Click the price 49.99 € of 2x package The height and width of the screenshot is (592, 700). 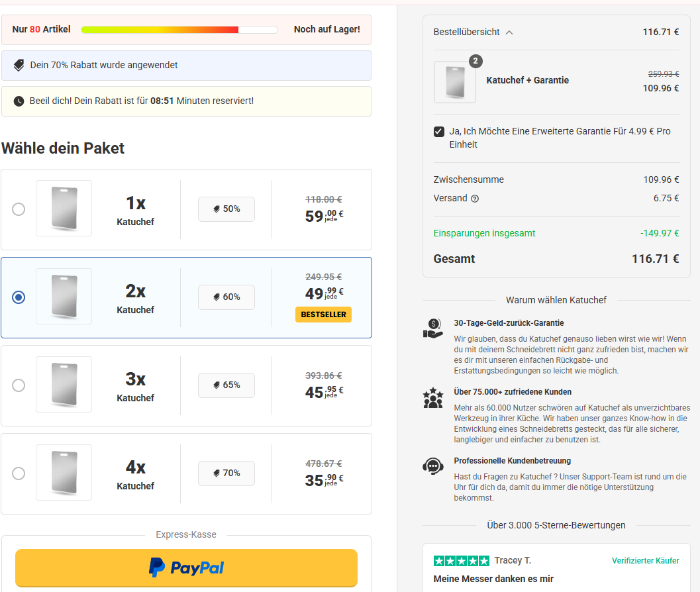coord(324,293)
